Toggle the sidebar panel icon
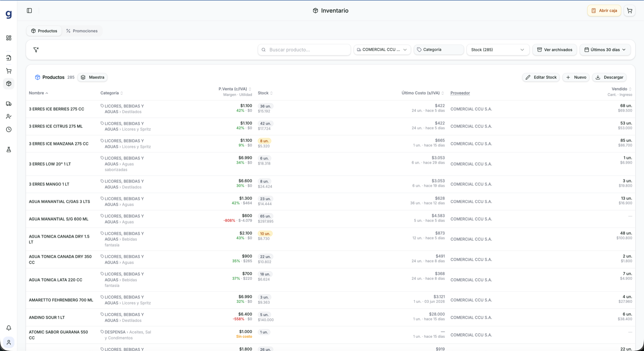This screenshot has height=351, width=644. (x=29, y=10)
